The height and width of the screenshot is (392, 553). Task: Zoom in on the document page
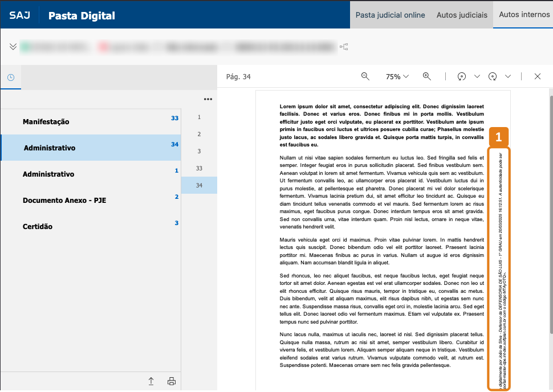point(427,76)
